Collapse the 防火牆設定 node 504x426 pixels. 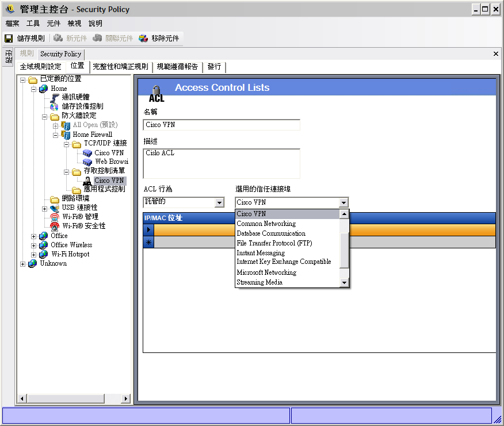point(44,117)
